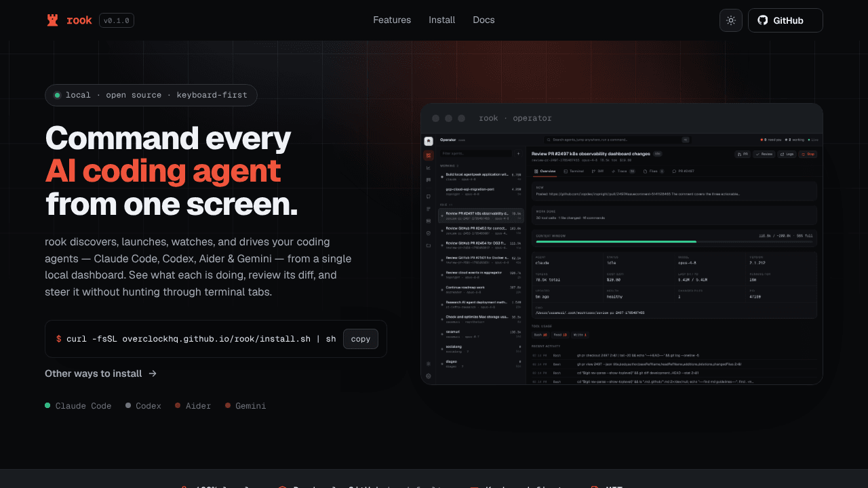Go to the Features section

tap(392, 20)
